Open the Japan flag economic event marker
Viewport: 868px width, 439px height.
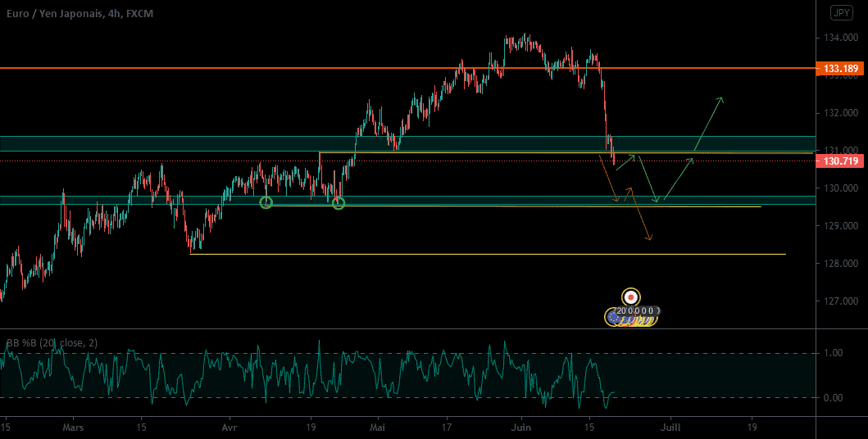pos(630,297)
